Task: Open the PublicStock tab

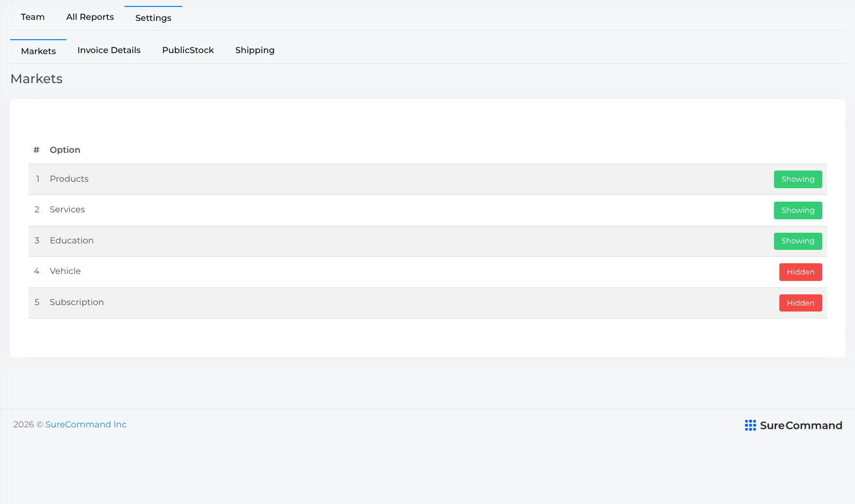Action: 188,50
